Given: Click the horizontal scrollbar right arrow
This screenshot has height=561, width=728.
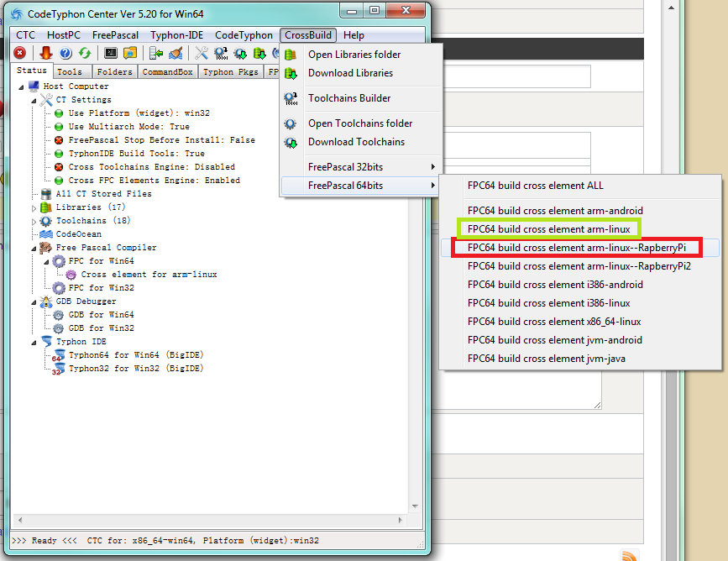Looking at the screenshot, I should pos(401,520).
